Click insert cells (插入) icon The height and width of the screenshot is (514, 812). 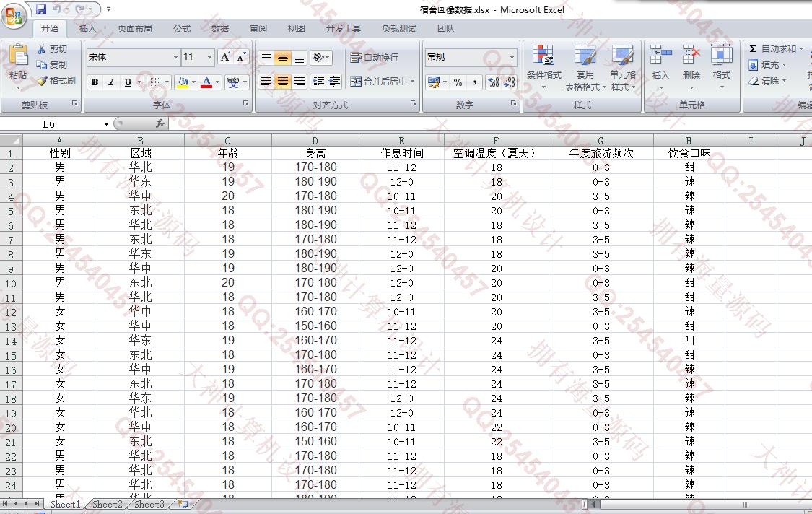pos(660,54)
